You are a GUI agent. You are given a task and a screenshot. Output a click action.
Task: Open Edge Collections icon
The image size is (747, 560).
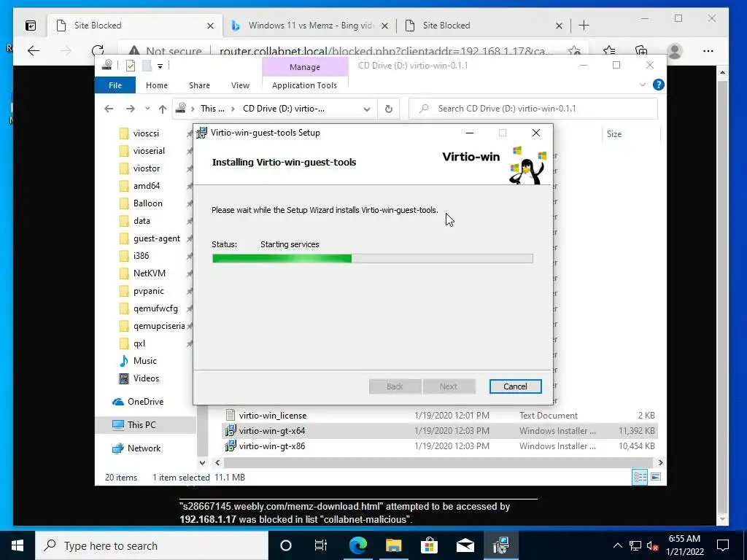point(641,50)
